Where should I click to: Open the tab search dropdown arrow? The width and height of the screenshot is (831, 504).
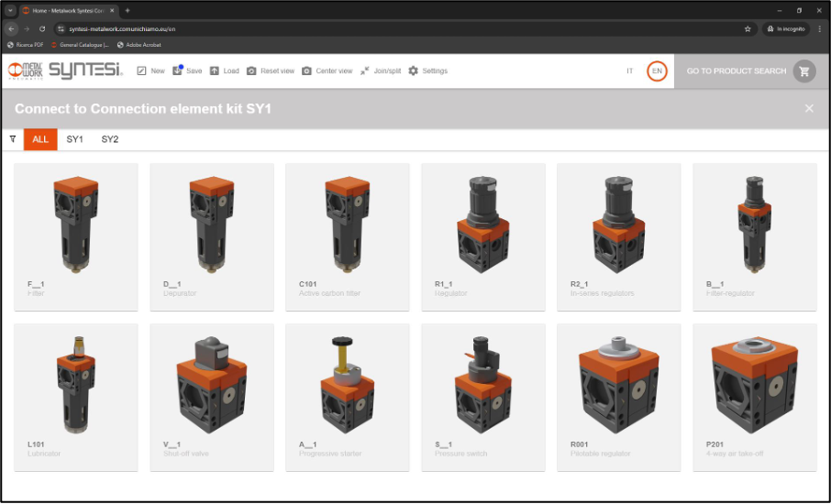point(10,11)
